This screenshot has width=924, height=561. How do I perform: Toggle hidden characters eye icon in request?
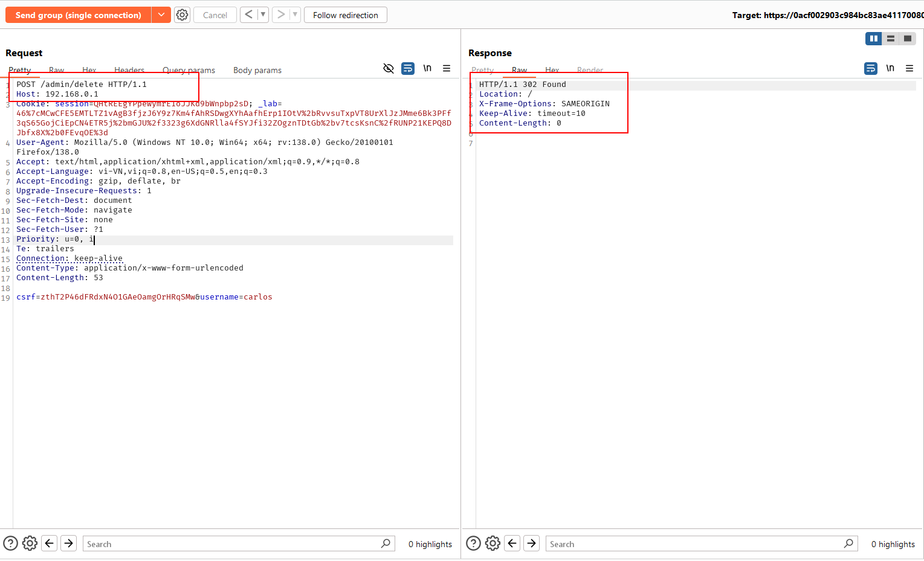point(389,68)
